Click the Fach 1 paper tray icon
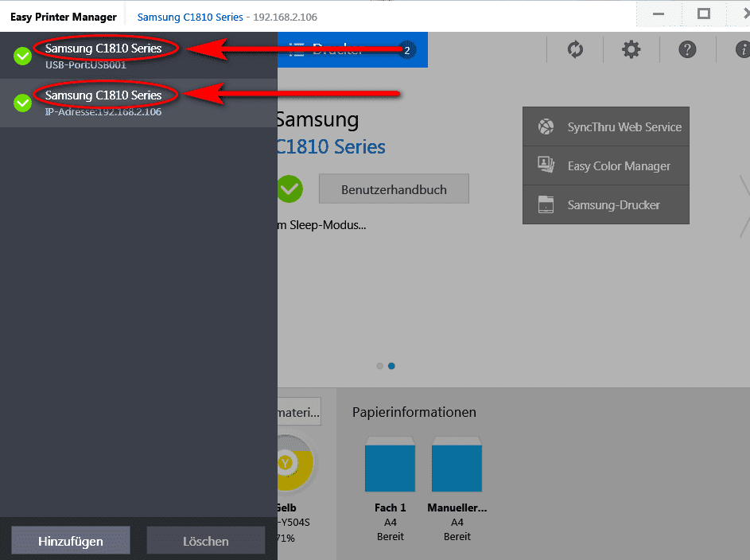The width and height of the screenshot is (750, 560). [x=390, y=464]
